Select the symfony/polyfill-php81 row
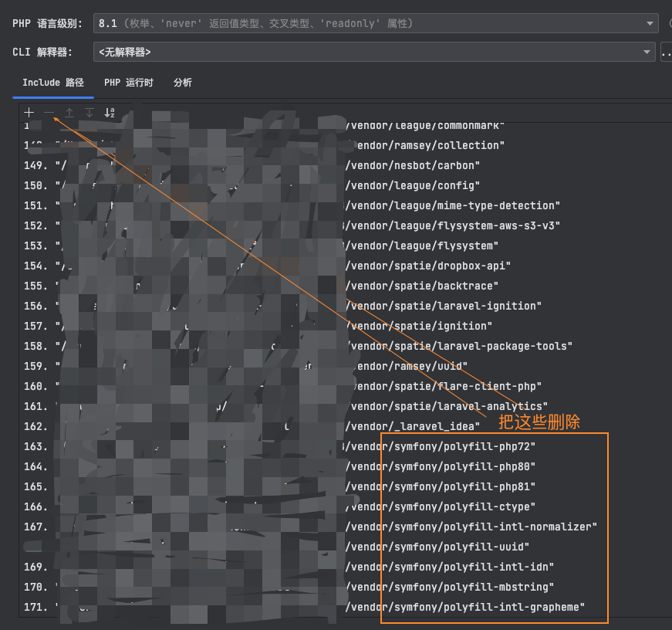The height and width of the screenshot is (630, 672). tap(346, 486)
